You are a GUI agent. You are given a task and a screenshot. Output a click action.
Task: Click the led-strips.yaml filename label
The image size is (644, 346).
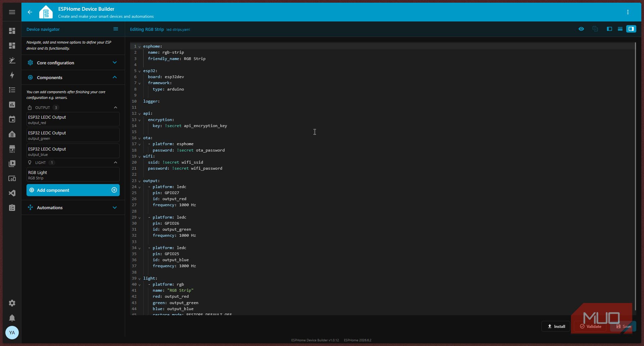pyautogui.click(x=178, y=30)
